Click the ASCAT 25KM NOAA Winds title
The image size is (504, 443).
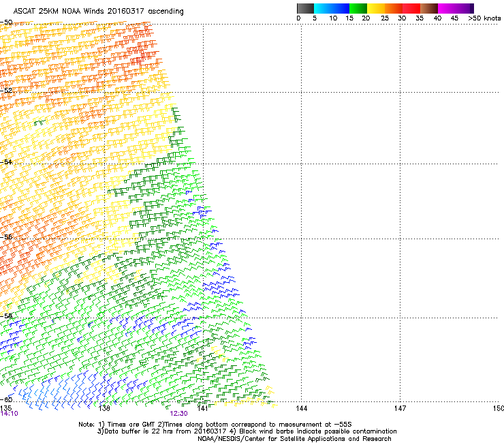point(98,12)
